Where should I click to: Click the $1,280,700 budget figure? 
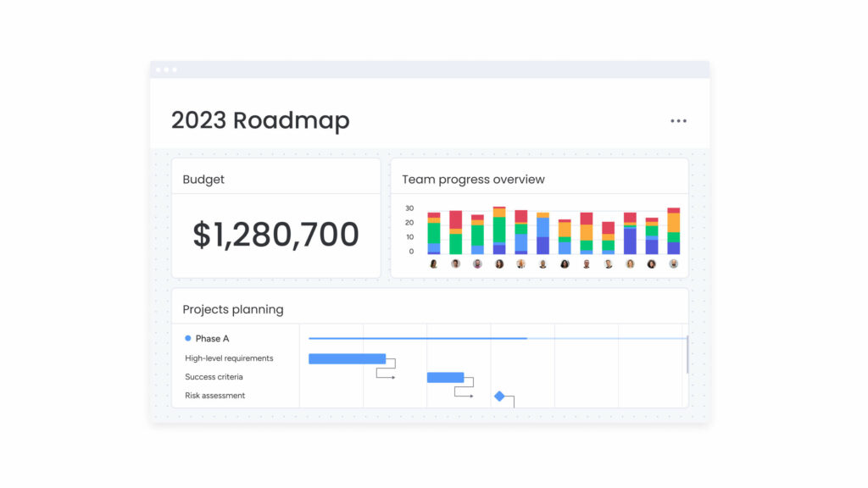point(275,235)
